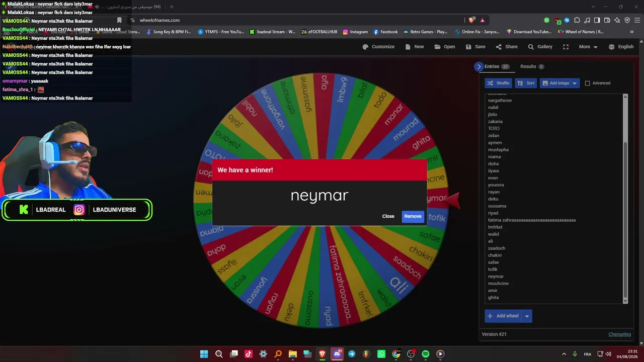The image size is (644, 362).
Task: Click the Customize palette icon
Action: (x=365, y=47)
